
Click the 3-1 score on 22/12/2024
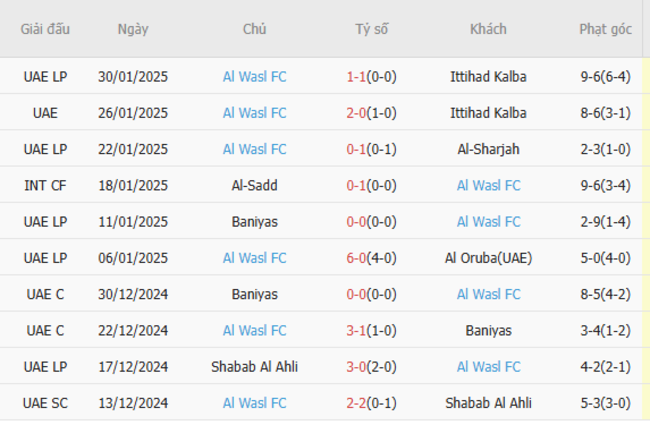(x=356, y=330)
